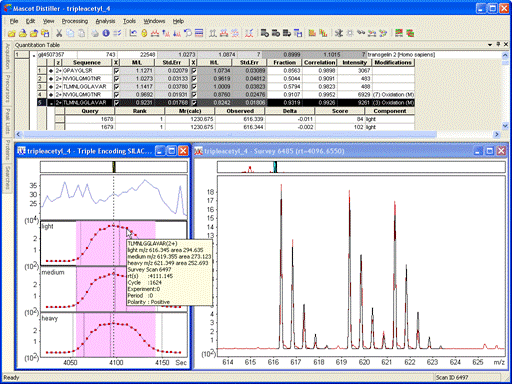Click the Score column header
512x384 pixels.
[340, 111]
